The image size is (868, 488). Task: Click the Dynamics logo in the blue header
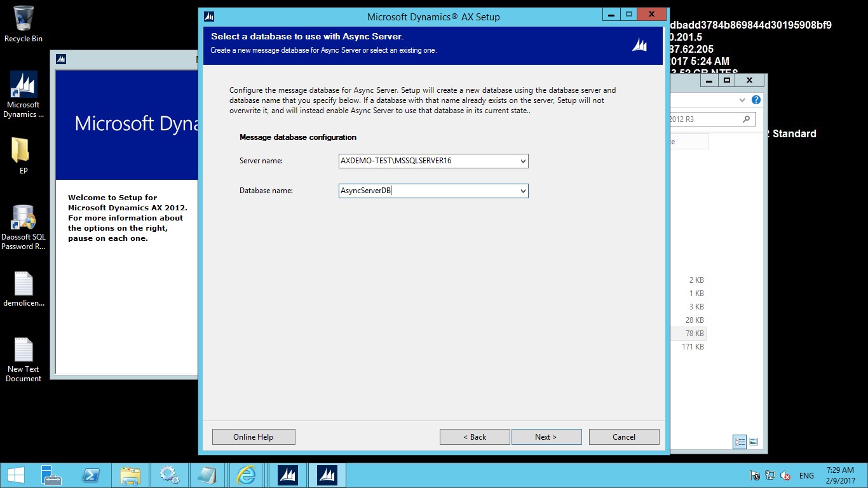640,44
